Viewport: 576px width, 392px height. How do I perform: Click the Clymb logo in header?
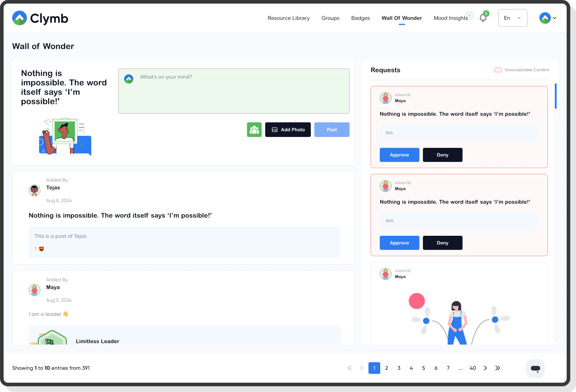click(x=40, y=18)
